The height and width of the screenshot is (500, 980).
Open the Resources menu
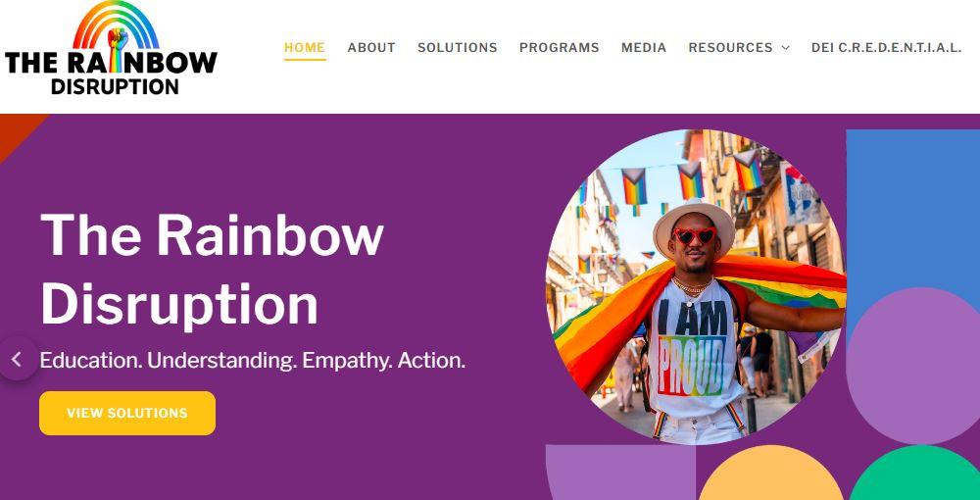pyautogui.click(x=731, y=47)
